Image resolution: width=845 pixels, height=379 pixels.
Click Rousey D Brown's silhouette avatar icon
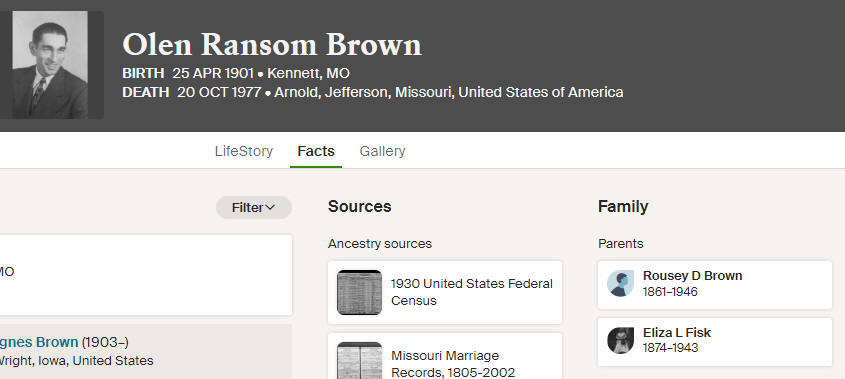pos(620,284)
